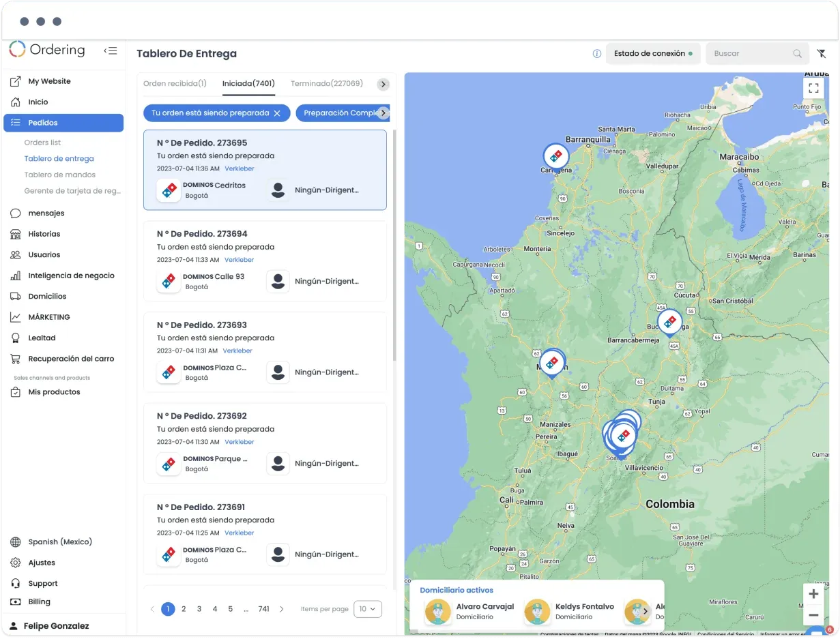The height and width of the screenshot is (639, 840).
Task: Open My Website external link icon
Action: point(16,81)
